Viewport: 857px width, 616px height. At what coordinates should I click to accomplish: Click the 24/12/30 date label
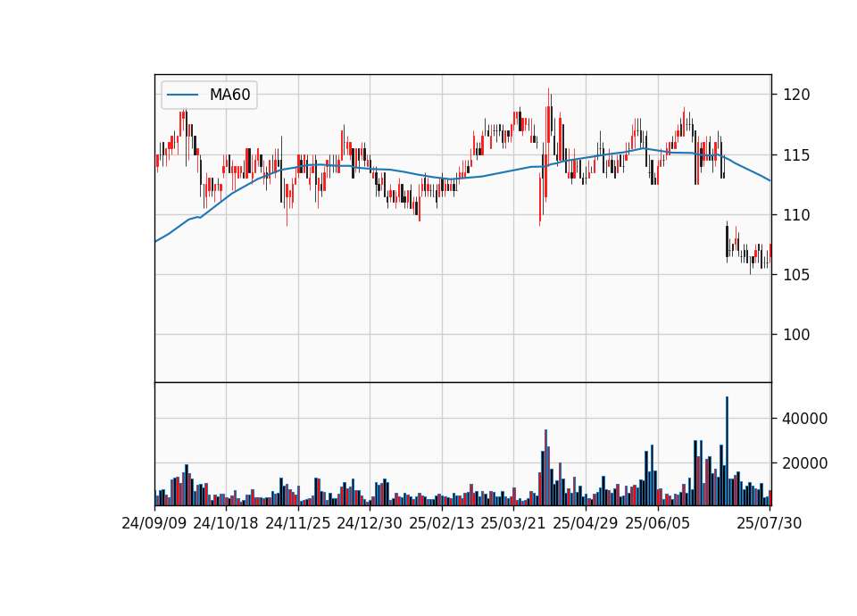[370, 523]
